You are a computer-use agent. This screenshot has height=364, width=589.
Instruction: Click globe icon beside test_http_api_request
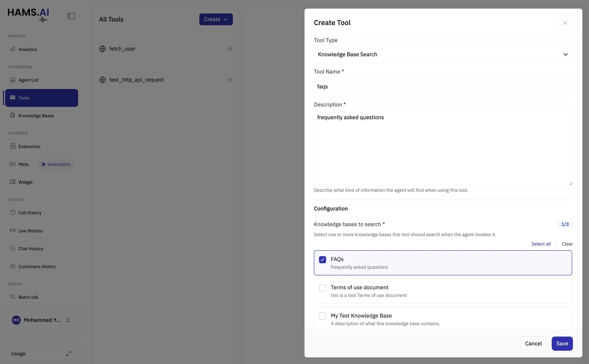pyautogui.click(x=103, y=80)
